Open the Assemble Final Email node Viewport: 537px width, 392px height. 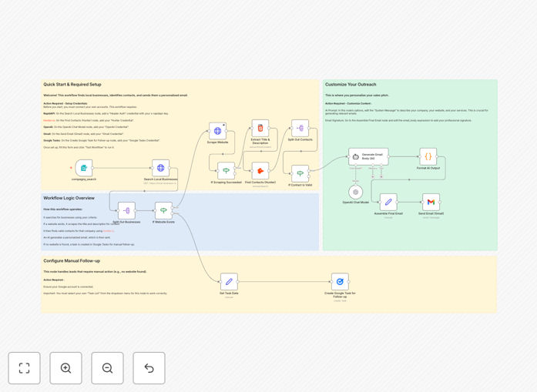point(388,202)
